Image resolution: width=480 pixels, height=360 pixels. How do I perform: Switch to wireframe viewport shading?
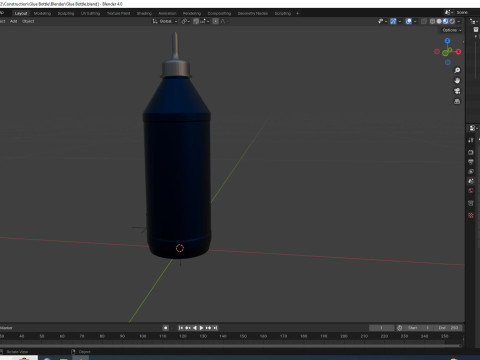[432, 21]
